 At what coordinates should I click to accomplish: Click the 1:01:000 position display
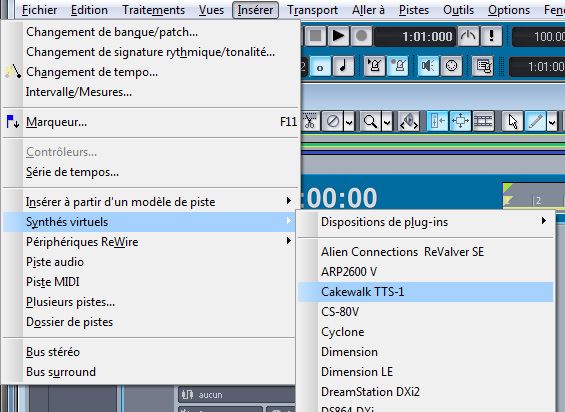point(415,36)
